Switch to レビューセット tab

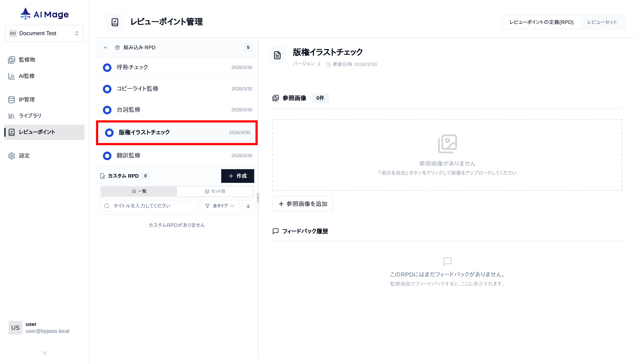point(602,22)
